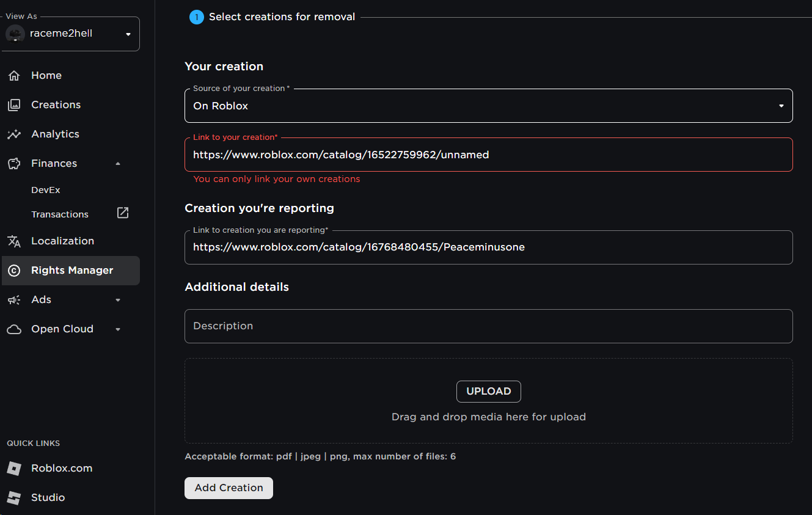Click the Analytics chart icon

coord(14,134)
